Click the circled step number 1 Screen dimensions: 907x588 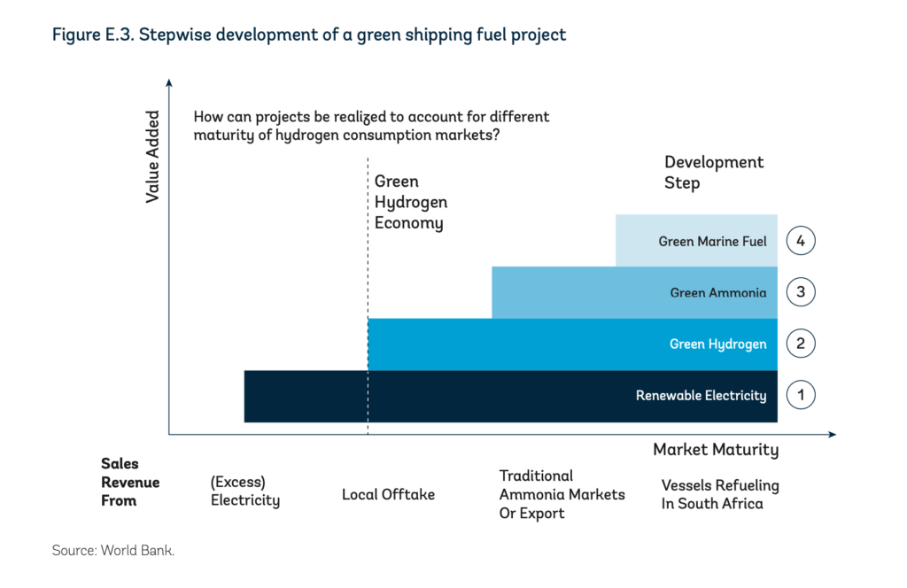[x=801, y=395]
